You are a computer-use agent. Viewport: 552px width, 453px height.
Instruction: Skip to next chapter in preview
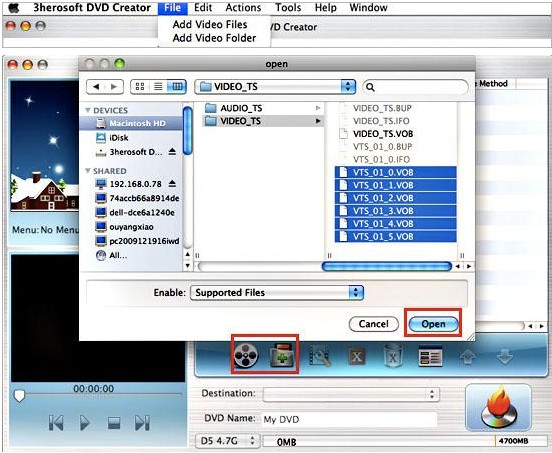142,422
